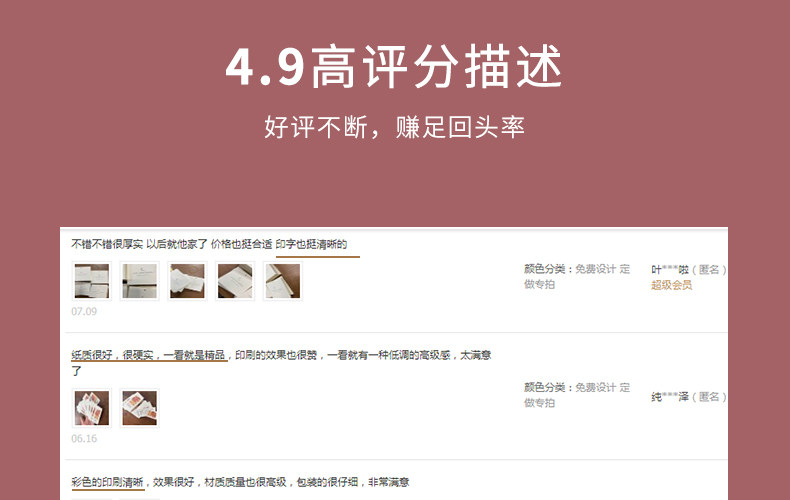Click first review text 不错不错很厚实
This screenshot has width=790, height=500.
(107, 244)
